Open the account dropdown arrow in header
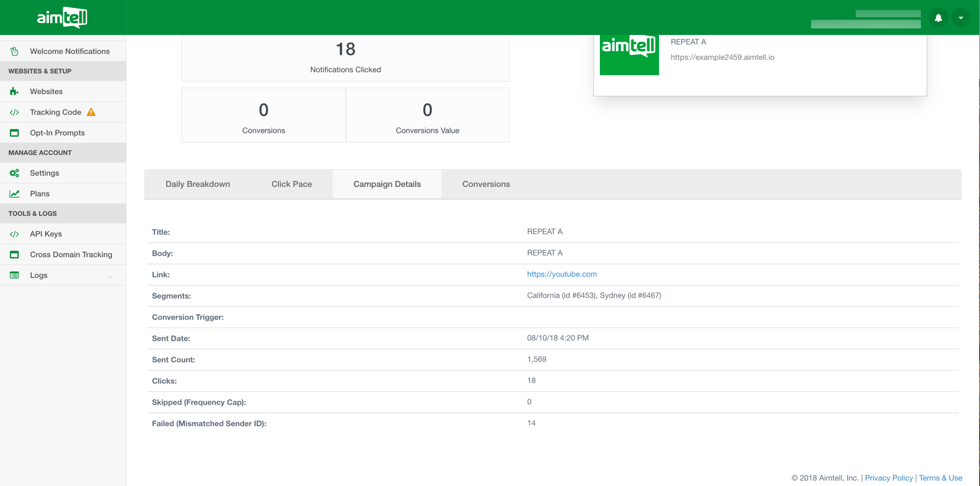 click(x=961, y=18)
